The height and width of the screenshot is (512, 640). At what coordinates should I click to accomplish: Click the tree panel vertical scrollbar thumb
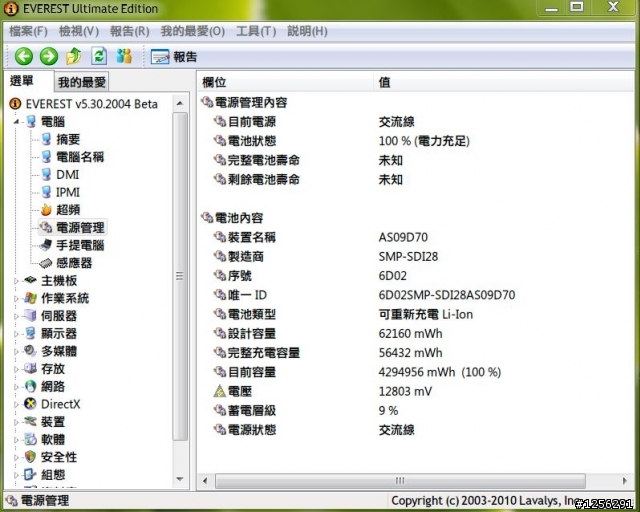coord(180,276)
